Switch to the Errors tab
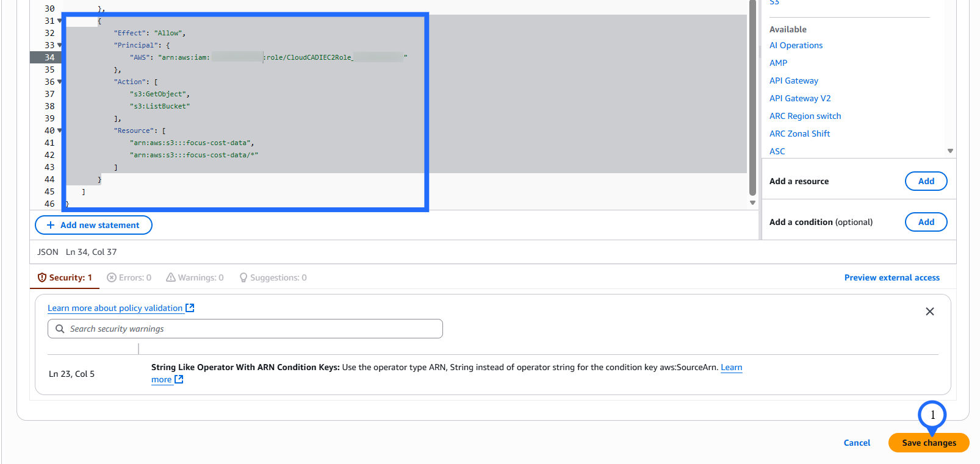The width and height of the screenshot is (980, 464). point(129,277)
